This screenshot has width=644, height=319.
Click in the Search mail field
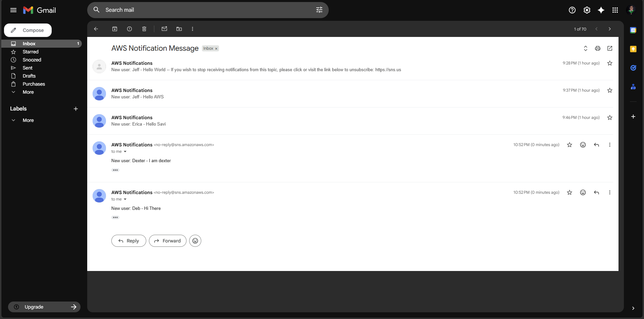[208, 10]
